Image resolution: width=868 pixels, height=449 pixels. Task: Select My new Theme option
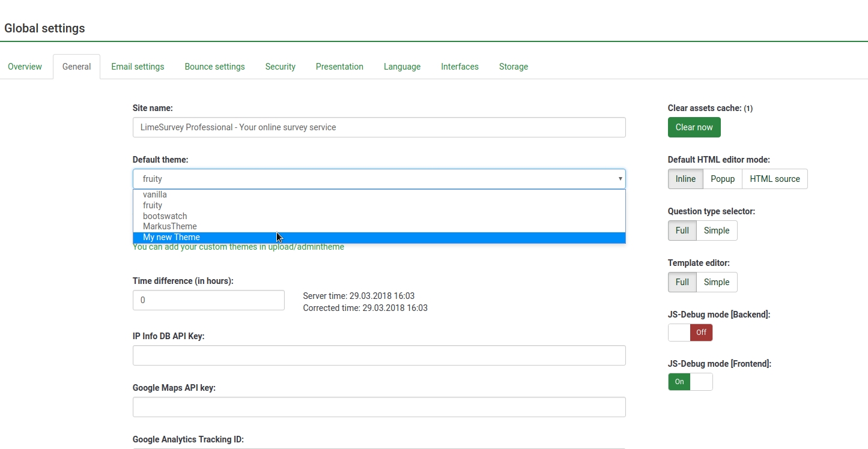pos(171,237)
